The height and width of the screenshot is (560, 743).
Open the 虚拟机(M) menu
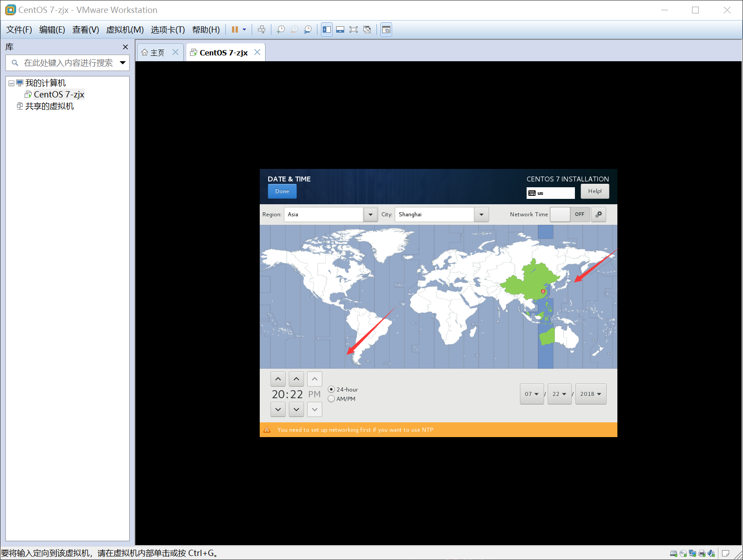click(125, 30)
